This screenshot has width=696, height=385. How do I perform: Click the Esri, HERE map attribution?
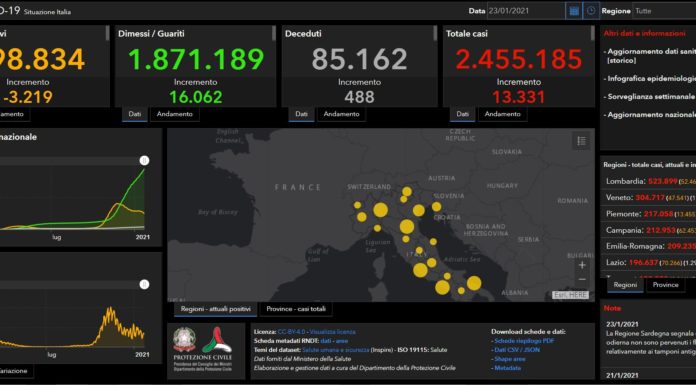pos(570,295)
